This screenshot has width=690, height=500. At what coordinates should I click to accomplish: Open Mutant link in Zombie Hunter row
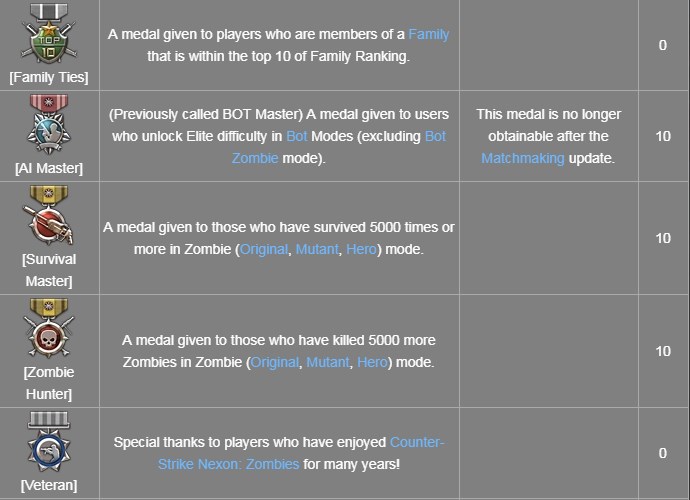327,362
